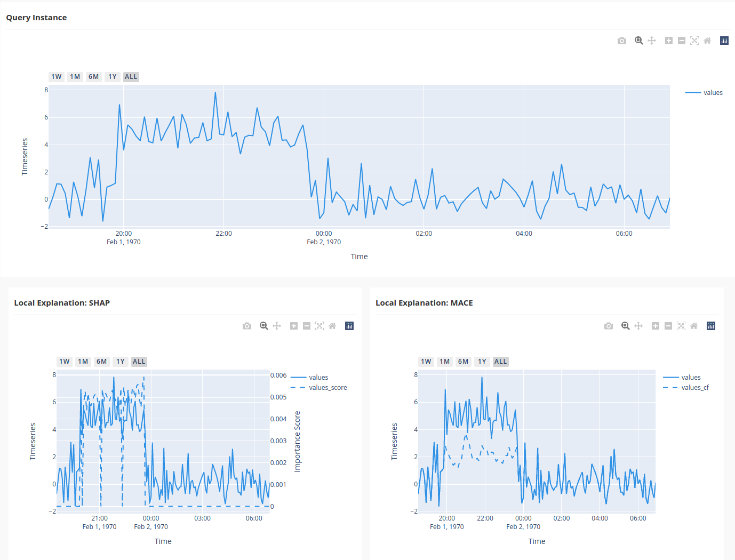Toggle values_cf trace in MACE legend
The image size is (735, 560).
click(686, 388)
